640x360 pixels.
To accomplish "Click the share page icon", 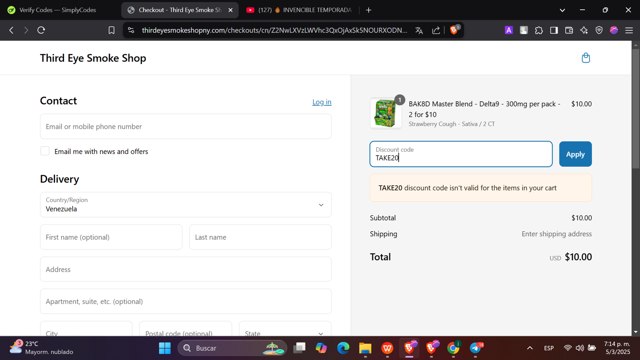I will point(436,30).
